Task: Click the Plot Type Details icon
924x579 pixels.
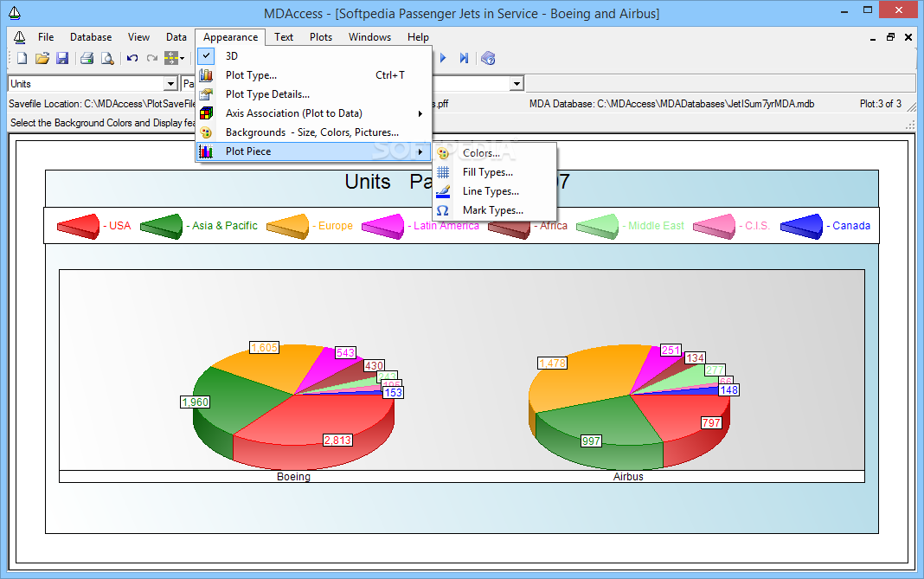Action: pos(206,93)
